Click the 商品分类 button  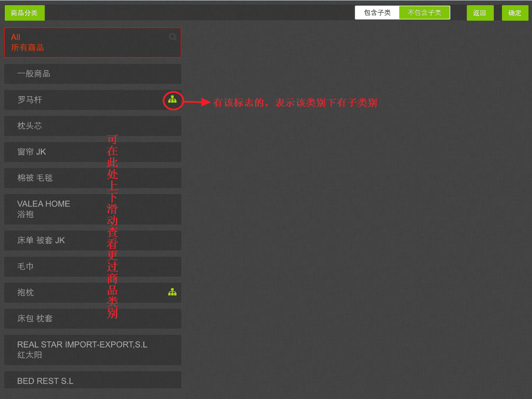pyautogui.click(x=24, y=13)
